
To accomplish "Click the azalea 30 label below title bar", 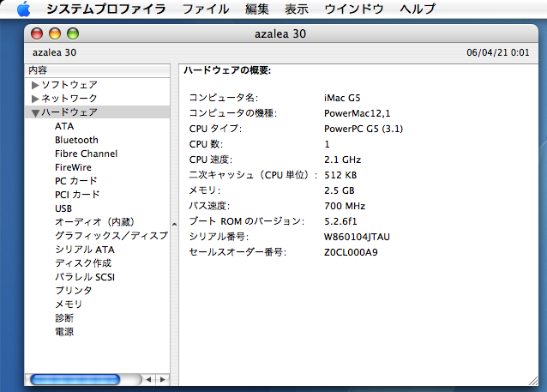I will pyautogui.click(x=54, y=52).
